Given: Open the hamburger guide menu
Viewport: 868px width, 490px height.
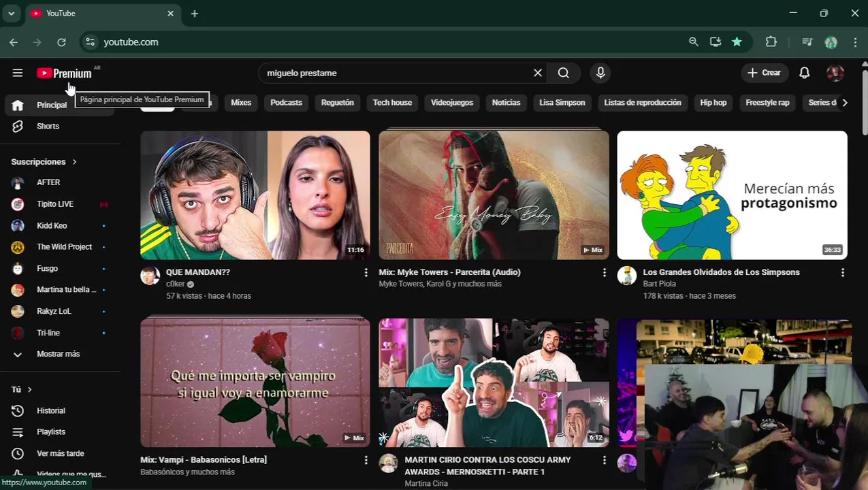Looking at the screenshot, I should tap(18, 73).
